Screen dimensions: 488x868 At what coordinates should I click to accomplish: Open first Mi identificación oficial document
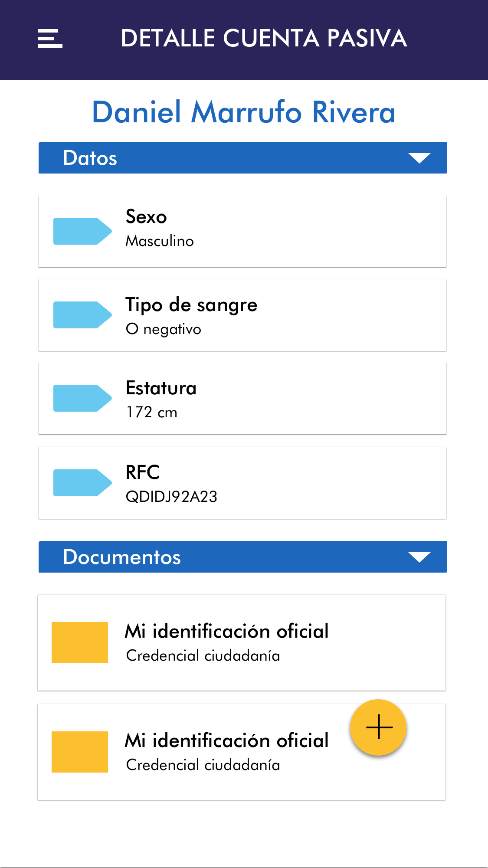pyautogui.click(x=226, y=642)
